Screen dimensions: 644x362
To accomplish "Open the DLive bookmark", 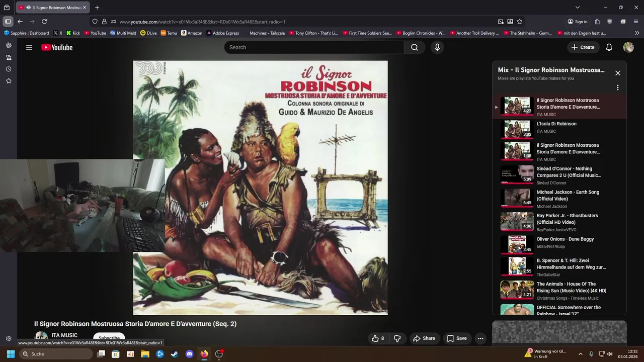I will [148, 33].
